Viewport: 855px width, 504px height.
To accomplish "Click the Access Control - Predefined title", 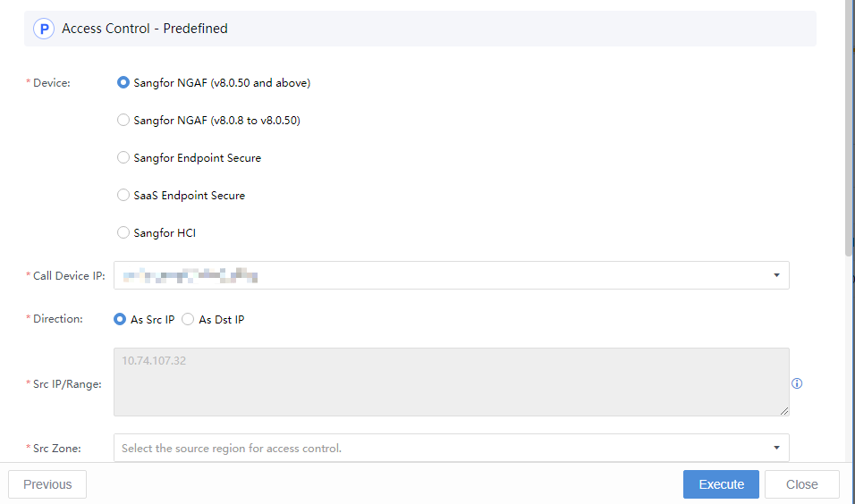I will click(x=145, y=29).
